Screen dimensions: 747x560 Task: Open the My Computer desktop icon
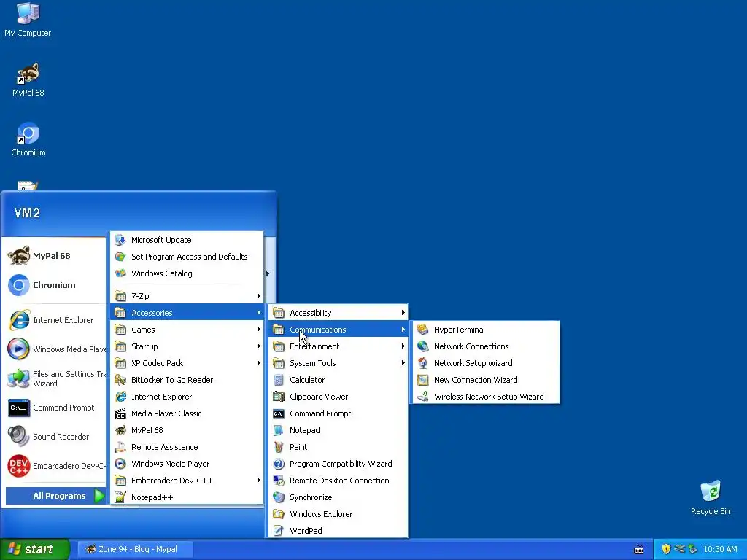click(28, 20)
